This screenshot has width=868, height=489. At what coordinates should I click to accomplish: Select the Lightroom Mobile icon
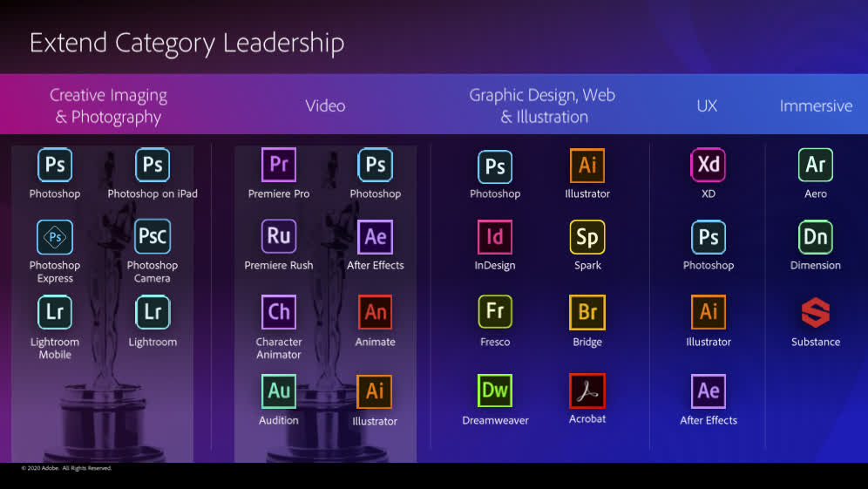[x=55, y=312]
